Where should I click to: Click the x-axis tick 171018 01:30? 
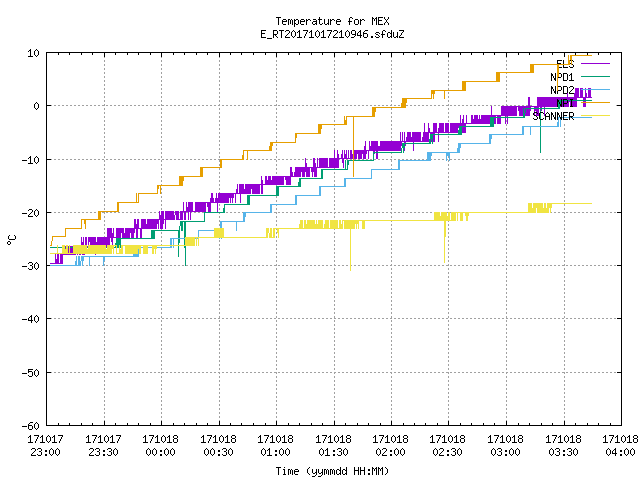333,445
